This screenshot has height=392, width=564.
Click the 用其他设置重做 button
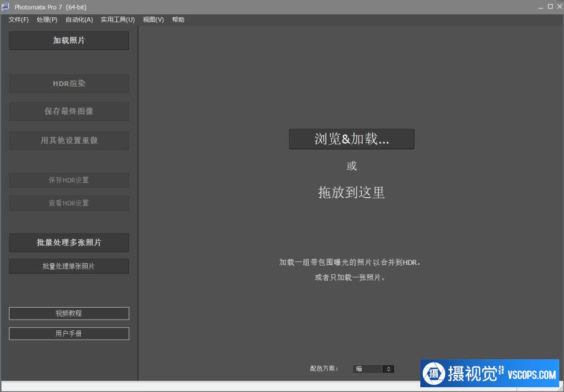(69, 140)
